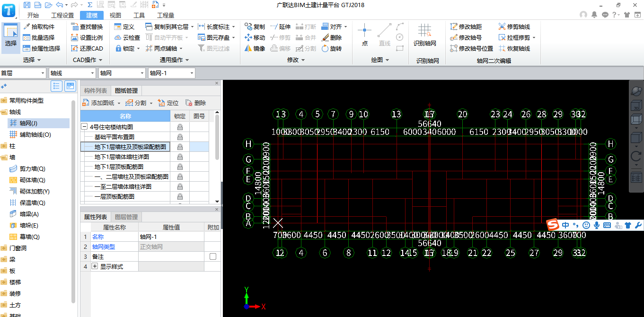
Task: Select the 点 point drawing tool
Action: click(364, 35)
